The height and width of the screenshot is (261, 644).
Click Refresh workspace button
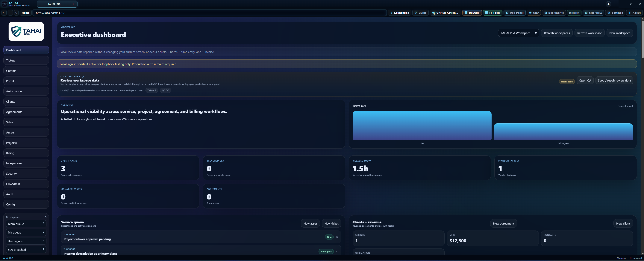[590, 33]
